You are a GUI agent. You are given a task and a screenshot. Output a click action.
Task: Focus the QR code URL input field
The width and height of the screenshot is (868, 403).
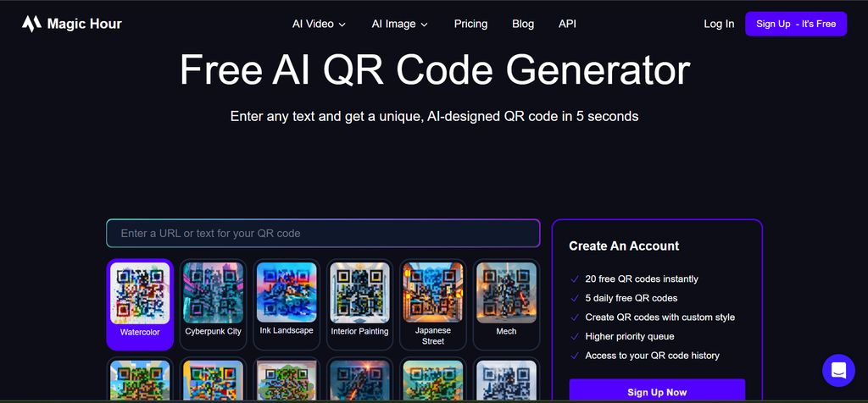[323, 233]
